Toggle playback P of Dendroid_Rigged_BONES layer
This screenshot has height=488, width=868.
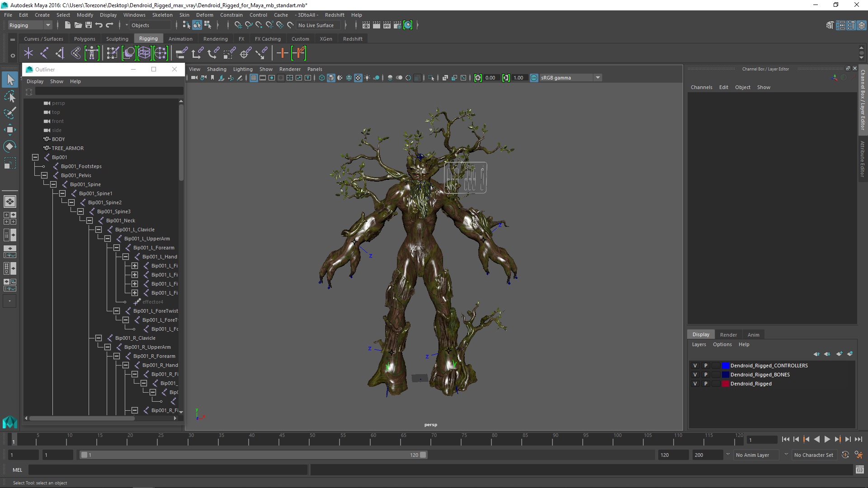tap(705, 375)
